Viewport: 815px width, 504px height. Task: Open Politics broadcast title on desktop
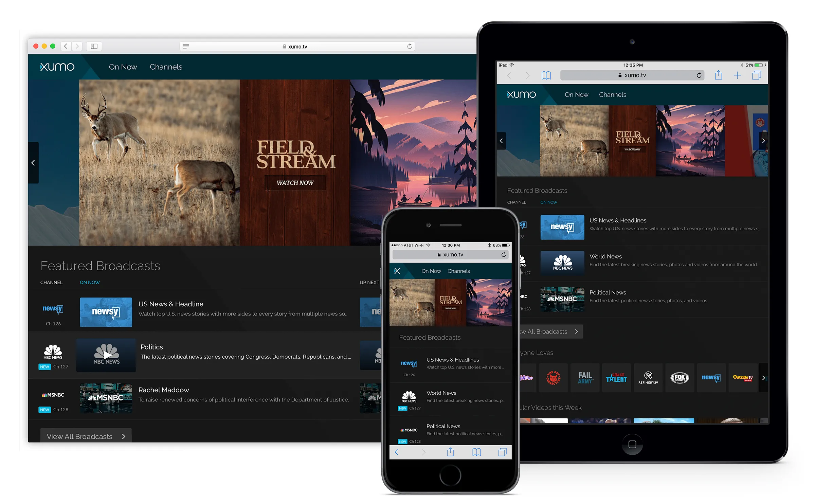pyautogui.click(x=152, y=347)
